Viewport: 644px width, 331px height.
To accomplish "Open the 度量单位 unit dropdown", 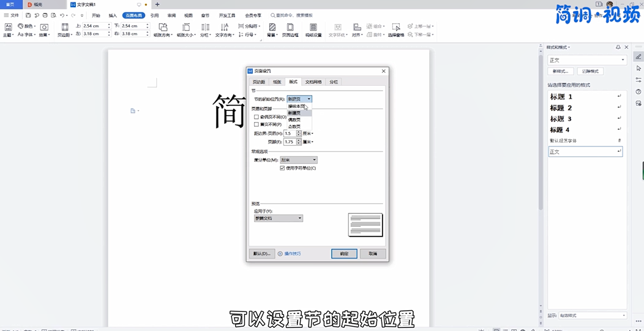I will tap(298, 160).
